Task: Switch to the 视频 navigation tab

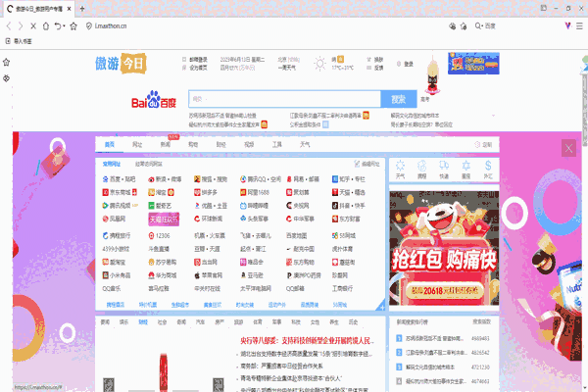Action: [x=249, y=145]
